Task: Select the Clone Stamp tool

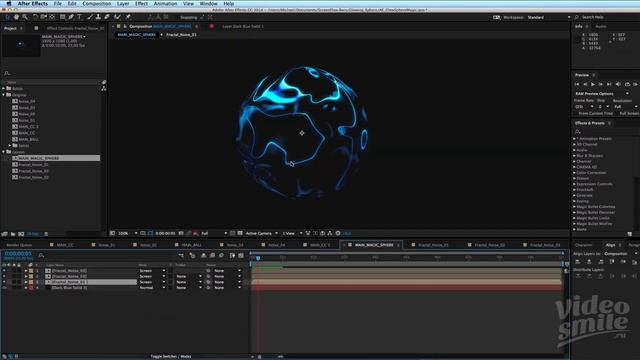Action: 98,17
